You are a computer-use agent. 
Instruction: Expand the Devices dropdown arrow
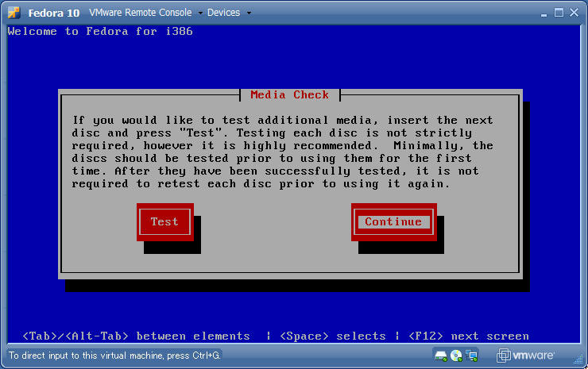point(249,13)
